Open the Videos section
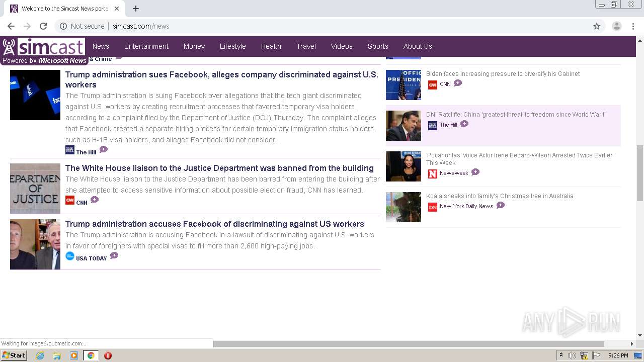Viewport: 644px width, 362px height. coord(342,46)
